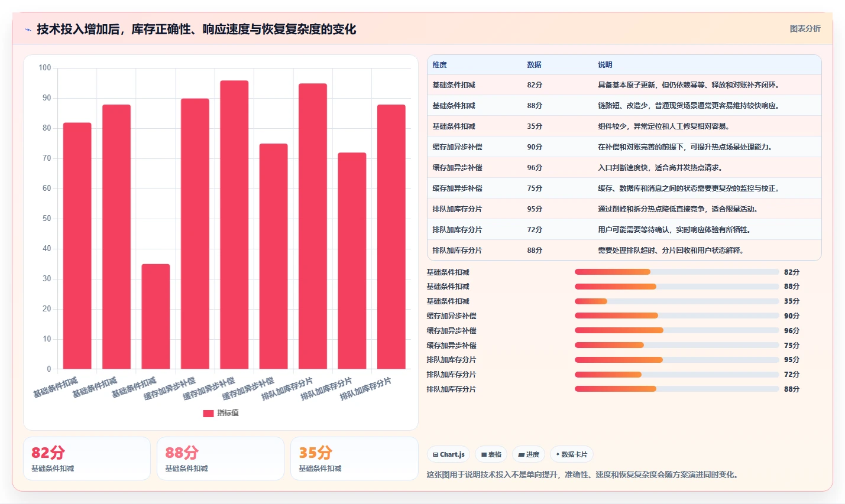Viewport: 845px width, 504px height.
Task: Click the chart bar reaching 95
Action: [x=313, y=226]
